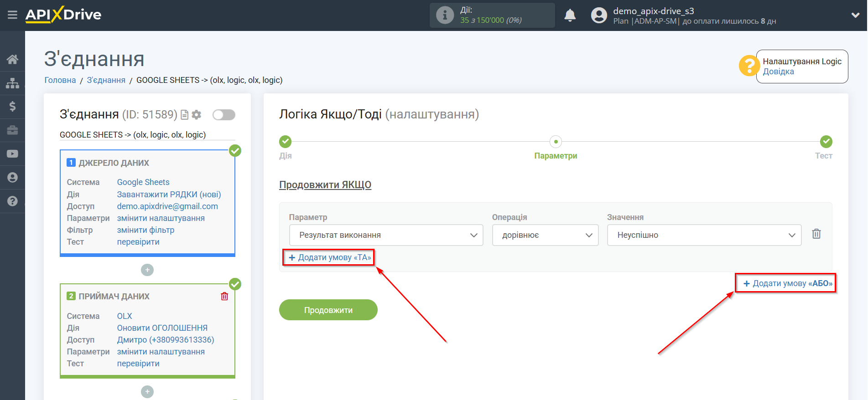
Task: Click the ApiX-Drive logo
Action: (63, 15)
